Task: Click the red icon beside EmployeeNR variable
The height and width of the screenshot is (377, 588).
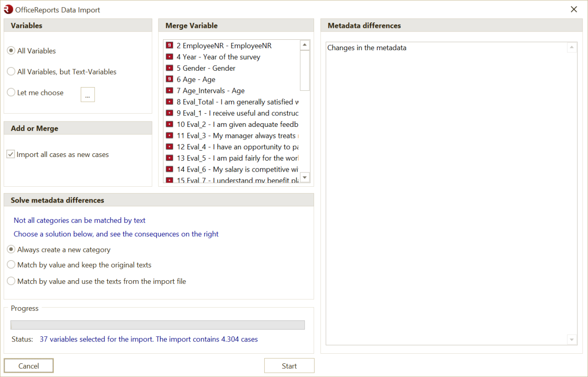Action: 169,46
